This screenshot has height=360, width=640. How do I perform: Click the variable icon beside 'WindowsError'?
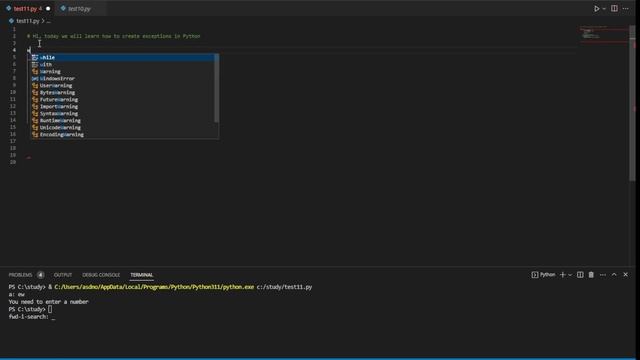[35, 78]
